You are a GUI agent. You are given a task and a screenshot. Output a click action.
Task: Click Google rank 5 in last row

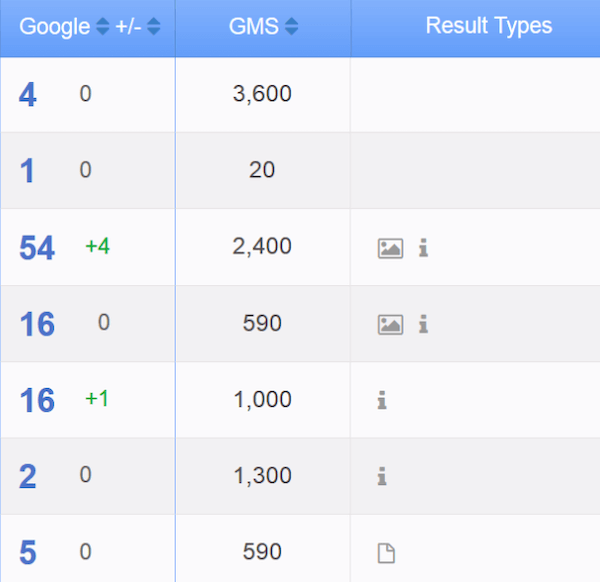click(x=28, y=552)
